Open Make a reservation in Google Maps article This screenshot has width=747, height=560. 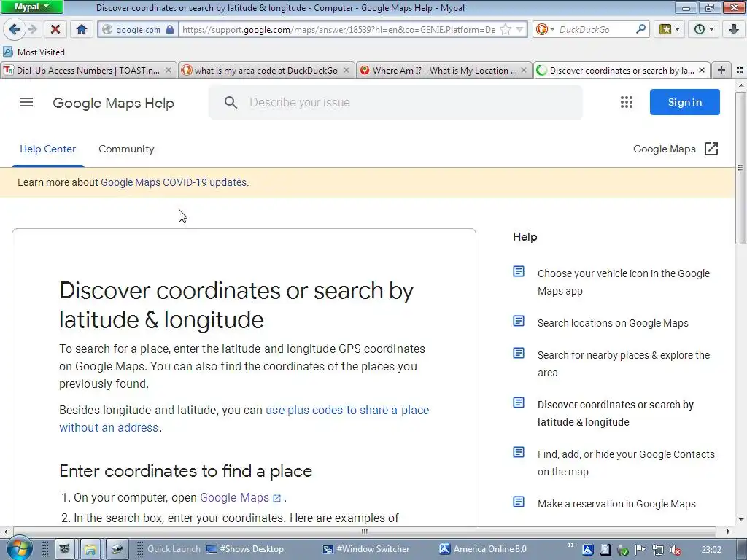(x=616, y=504)
